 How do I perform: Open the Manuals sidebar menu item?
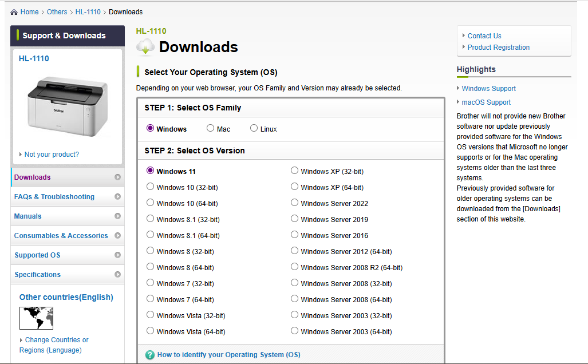click(x=28, y=216)
